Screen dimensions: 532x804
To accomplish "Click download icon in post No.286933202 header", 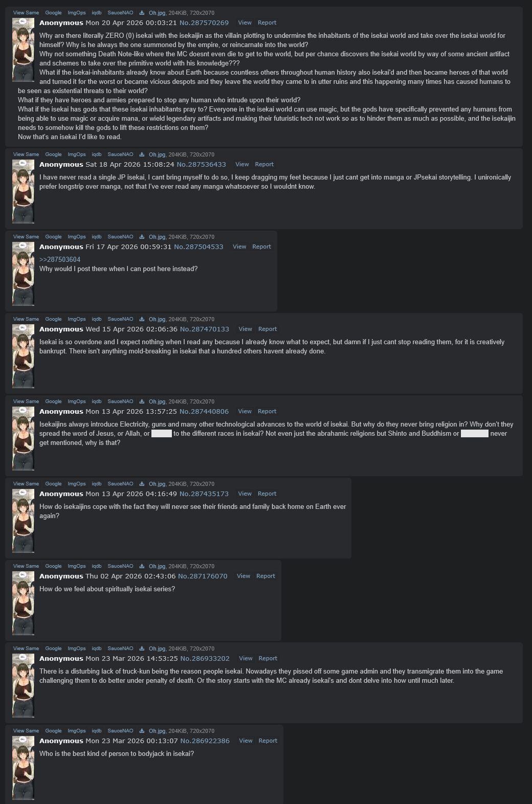I will (x=142, y=649).
